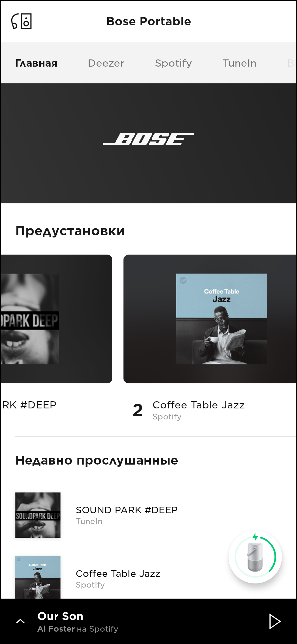297x644 pixels.
Task: Select the Главная tab
Action: (x=36, y=63)
